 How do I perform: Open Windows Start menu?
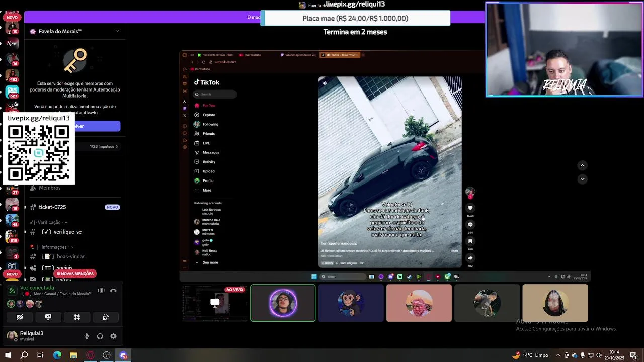[8, 355]
